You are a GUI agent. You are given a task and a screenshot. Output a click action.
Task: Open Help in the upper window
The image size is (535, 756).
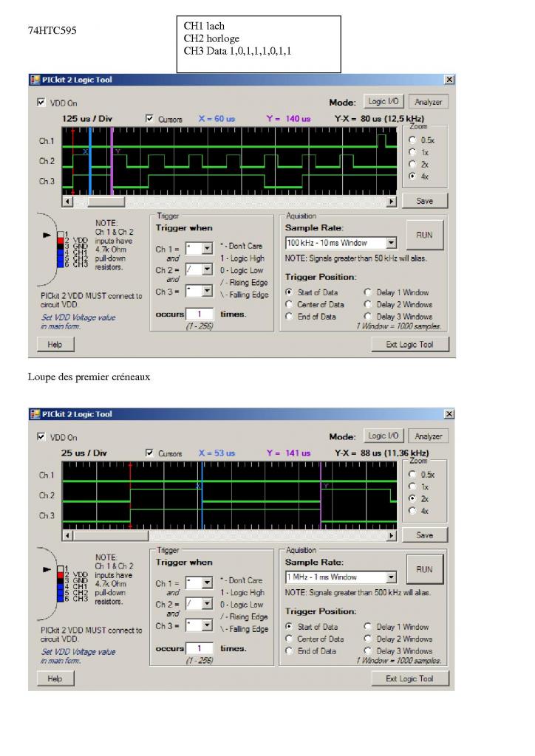point(55,344)
